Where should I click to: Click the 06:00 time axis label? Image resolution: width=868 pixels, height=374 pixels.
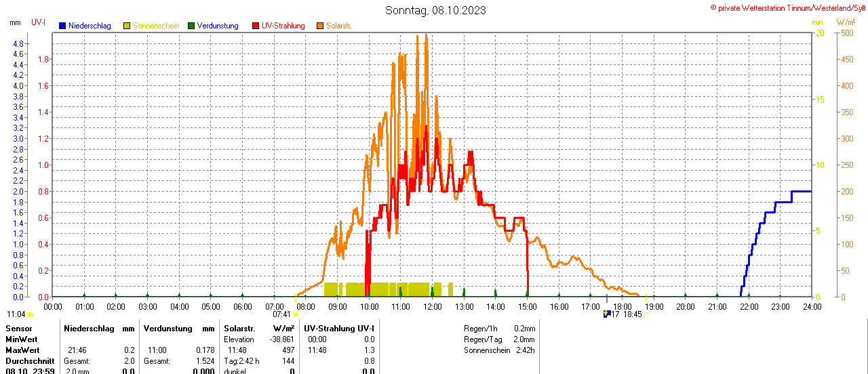tap(242, 306)
